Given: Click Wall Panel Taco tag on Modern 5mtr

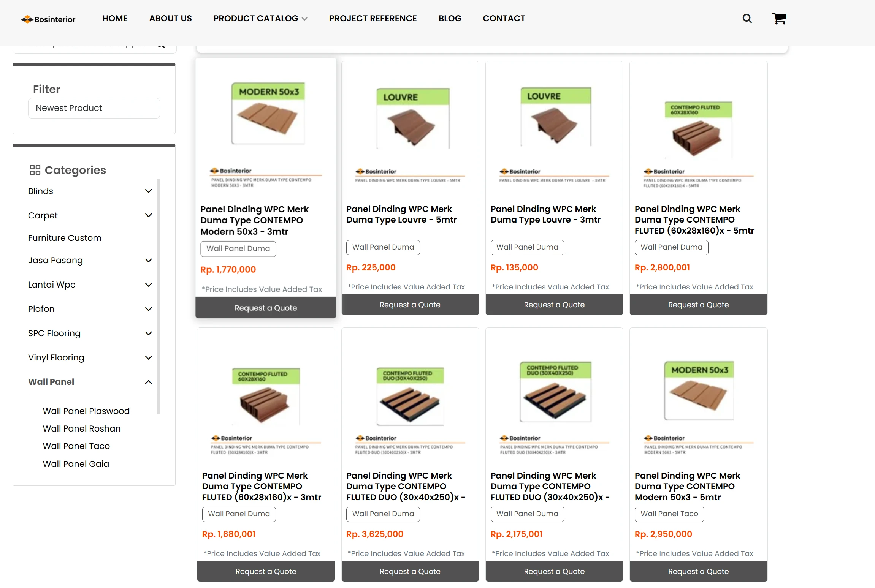Looking at the screenshot, I should pyautogui.click(x=669, y=514).
